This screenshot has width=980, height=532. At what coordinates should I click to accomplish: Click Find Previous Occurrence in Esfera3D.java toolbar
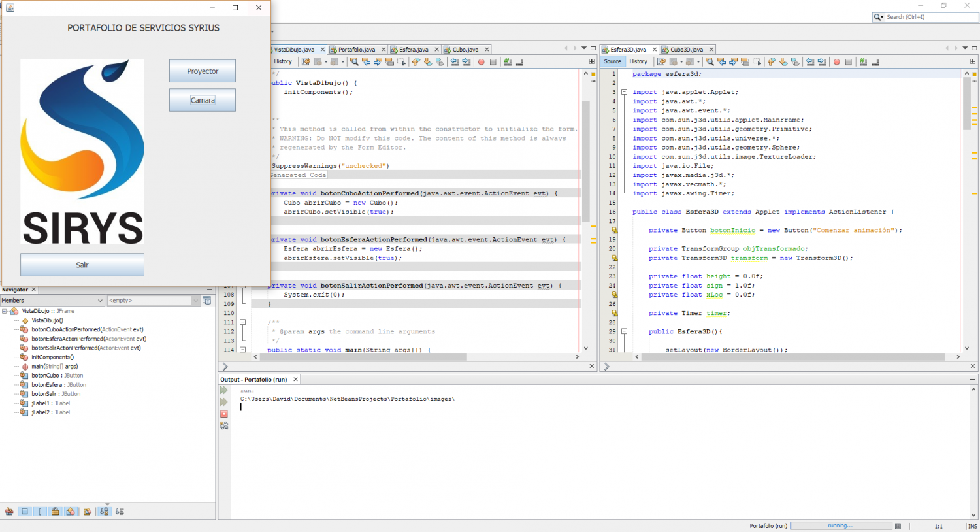722,61
